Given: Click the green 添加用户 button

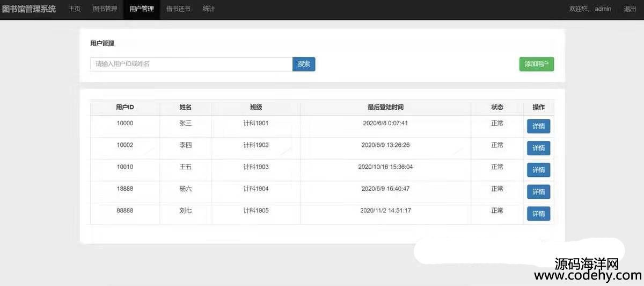Looking at the screenshot, I should point(536,64).
